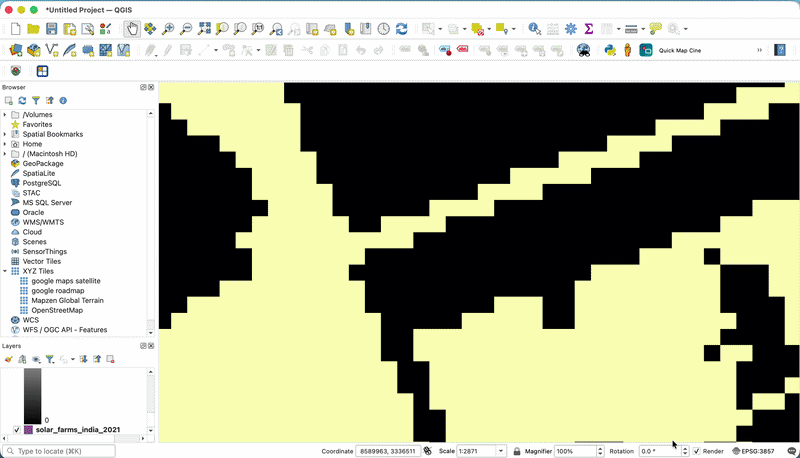The height and width of the screenshot is (458, 800).
Task: Select the WMS/WMTS browser entry
Action: (x=43, y=222)
